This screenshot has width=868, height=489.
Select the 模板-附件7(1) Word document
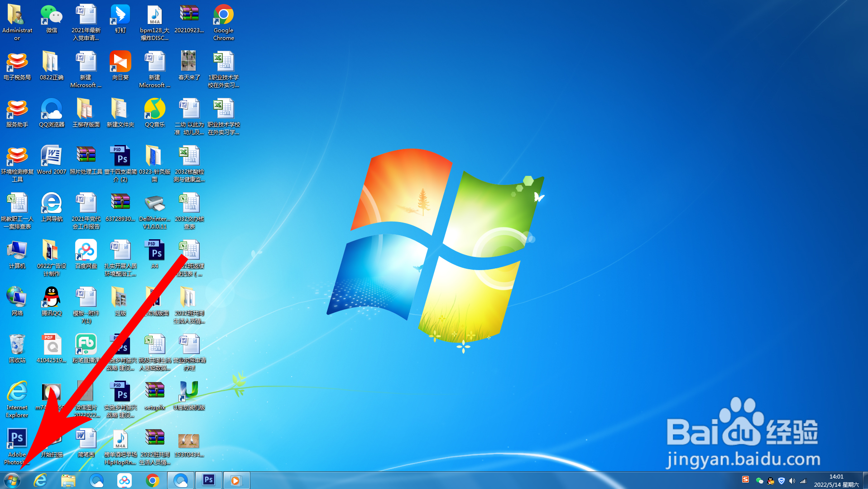(86, 305)
